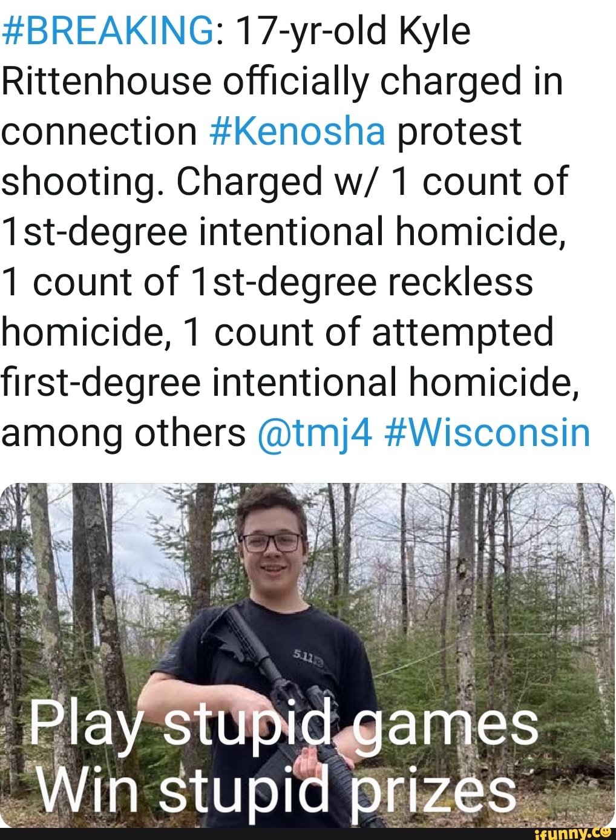Open the @tmj4 mention
This screenshot has height=840, width=616.
[x=314, y=432]
